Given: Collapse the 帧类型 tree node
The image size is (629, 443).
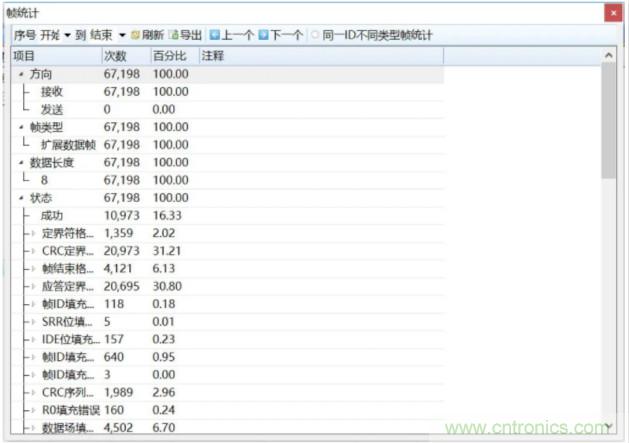Looking at the screenshot, I should (x=21, y=127).
